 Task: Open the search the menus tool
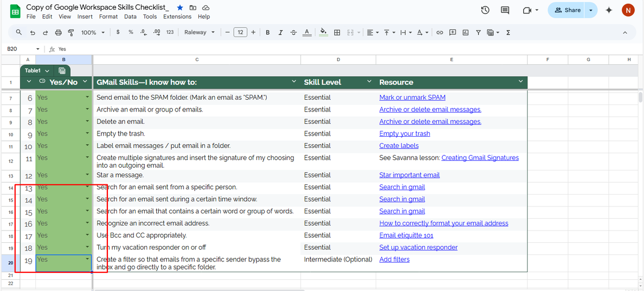click(x=19, y=32)
